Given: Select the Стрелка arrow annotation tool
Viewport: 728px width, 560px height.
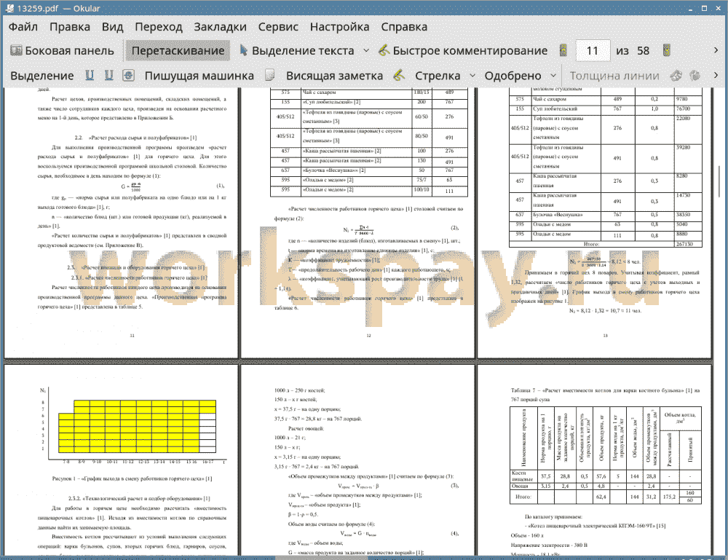Looking at the screenshot, I should pyautogui.click(x=438, y=76).
